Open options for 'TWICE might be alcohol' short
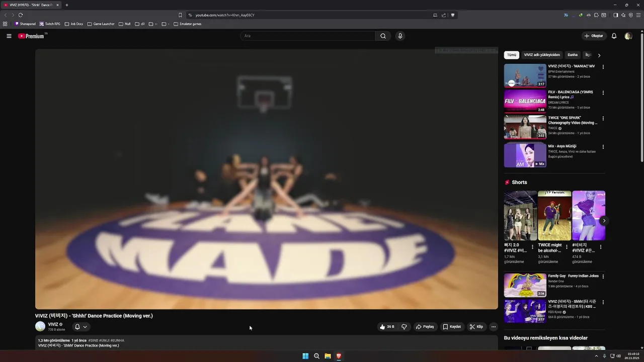 pyautogui.click(x=567, y=247)
